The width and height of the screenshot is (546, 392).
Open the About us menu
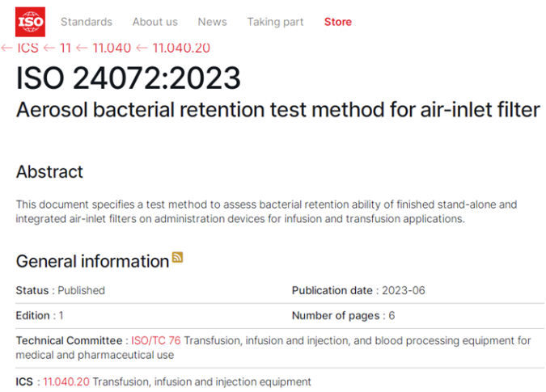pyautogui.click(x=155, y=22)
